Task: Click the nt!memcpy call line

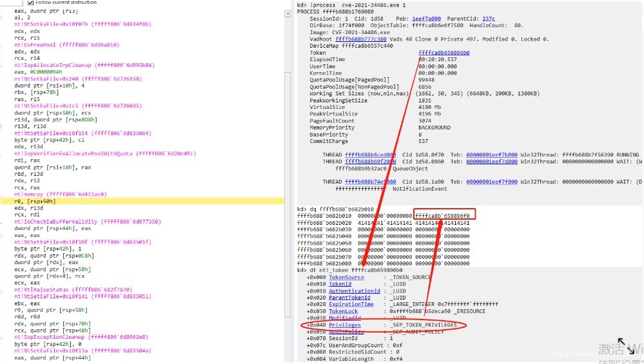Action: pos(61,194)
